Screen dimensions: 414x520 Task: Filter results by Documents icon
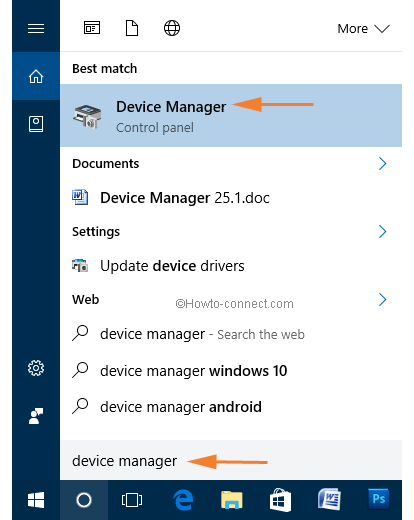pyautogui.click(x=132, y=28)
